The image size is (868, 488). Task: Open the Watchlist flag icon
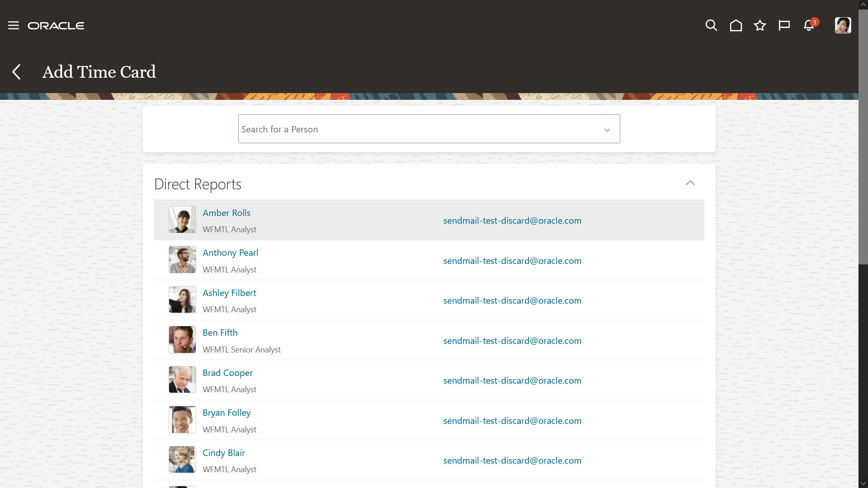784,25
